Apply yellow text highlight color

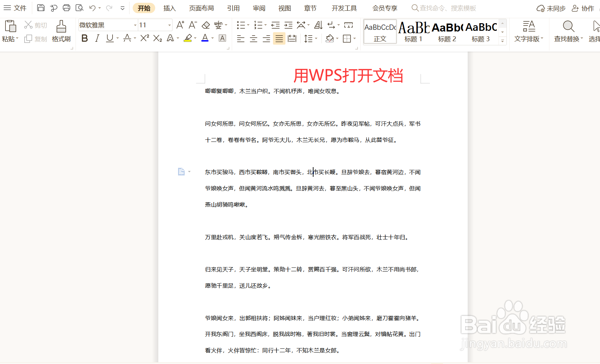click(x=188, y=38)
